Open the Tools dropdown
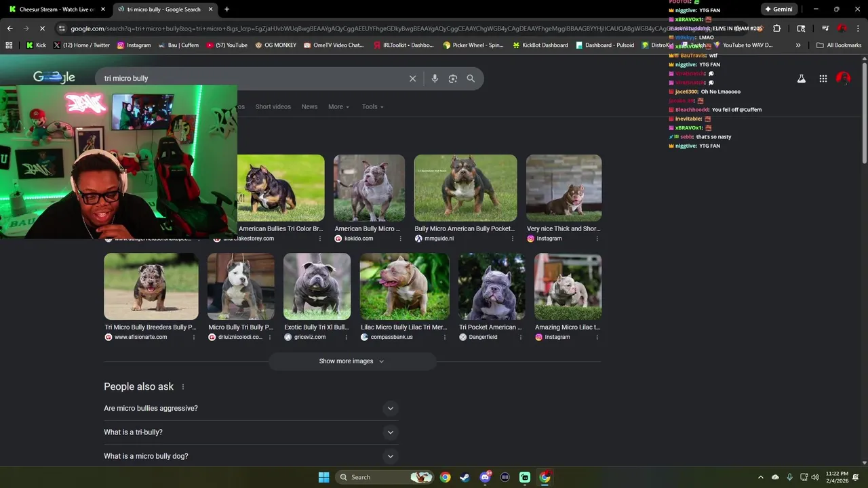 pyautogui.click(x=372, y=107)
